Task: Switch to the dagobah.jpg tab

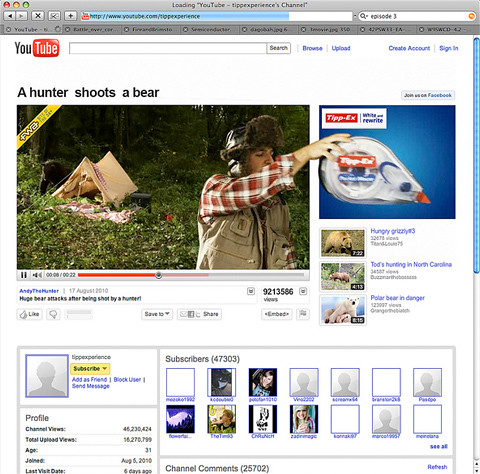Action: tap(269, 29)
